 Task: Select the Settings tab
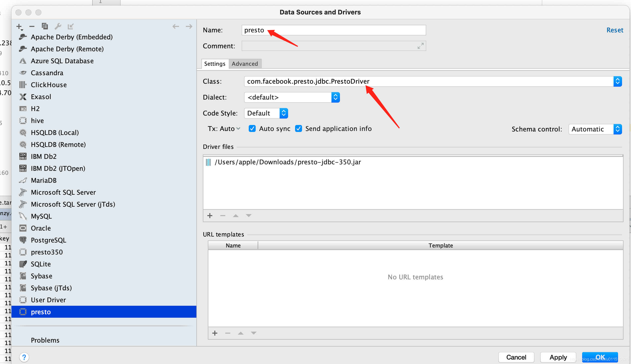[214, 64]
